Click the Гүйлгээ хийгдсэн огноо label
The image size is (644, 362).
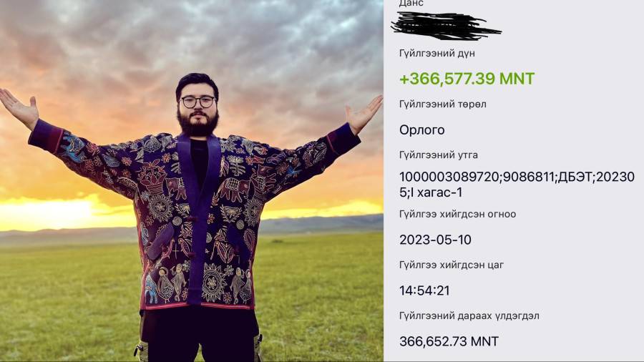(457, 214)
